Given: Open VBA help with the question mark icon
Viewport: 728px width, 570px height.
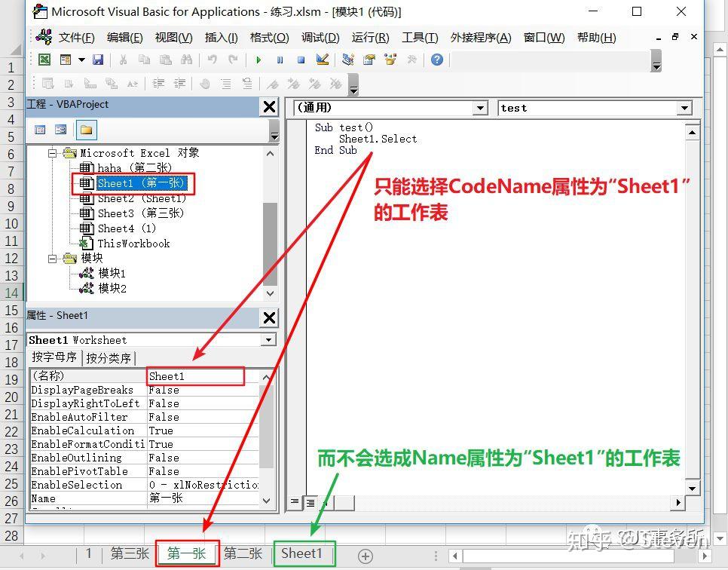Looking at the screenshot, I should click(x=437, y=60).
